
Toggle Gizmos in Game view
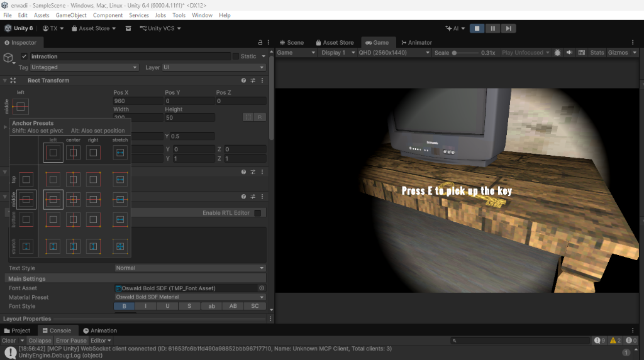618,53
